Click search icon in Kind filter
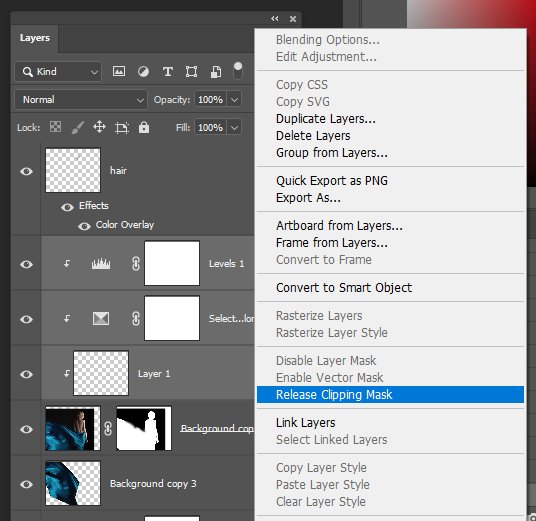The image size is (536, 521). coord(27,72)
